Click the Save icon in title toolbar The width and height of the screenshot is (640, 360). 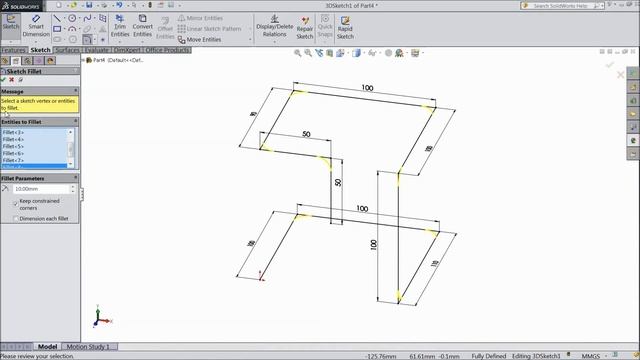[x=89, y=5]
